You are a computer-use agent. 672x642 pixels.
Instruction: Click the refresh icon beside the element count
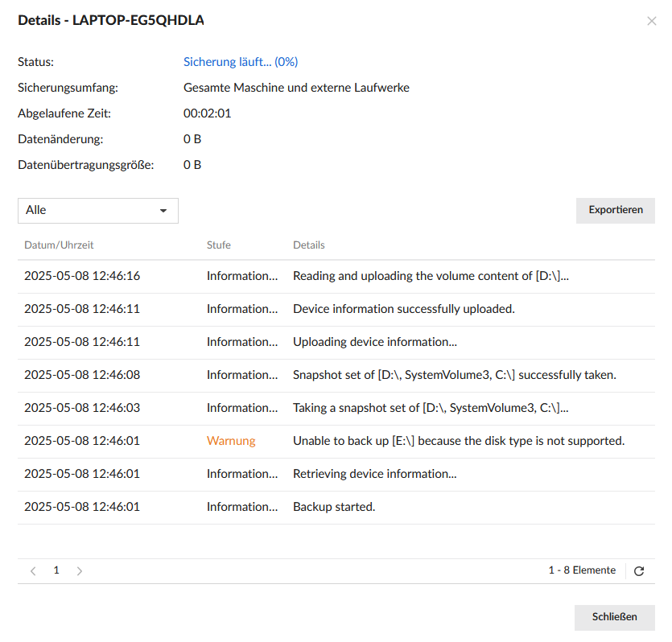pos(639,571)
